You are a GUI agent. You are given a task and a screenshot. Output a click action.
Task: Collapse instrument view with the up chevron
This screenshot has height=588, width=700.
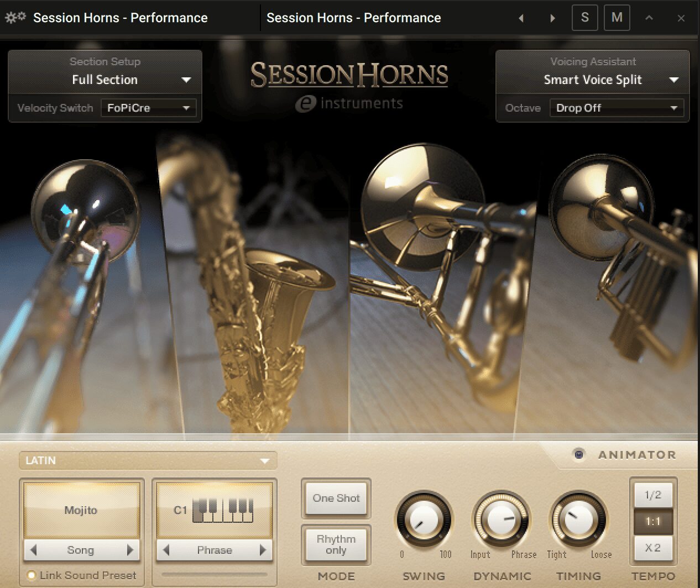point(649,18)
